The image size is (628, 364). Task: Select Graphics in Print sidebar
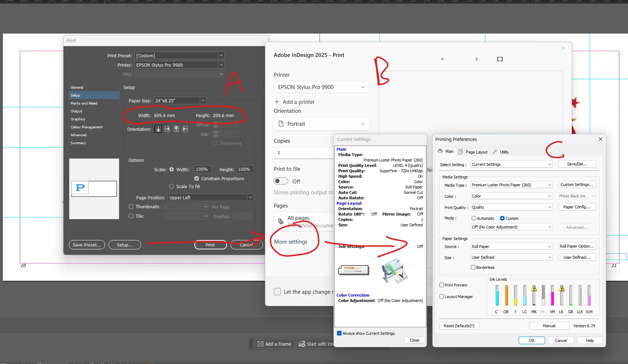(94, 119)
